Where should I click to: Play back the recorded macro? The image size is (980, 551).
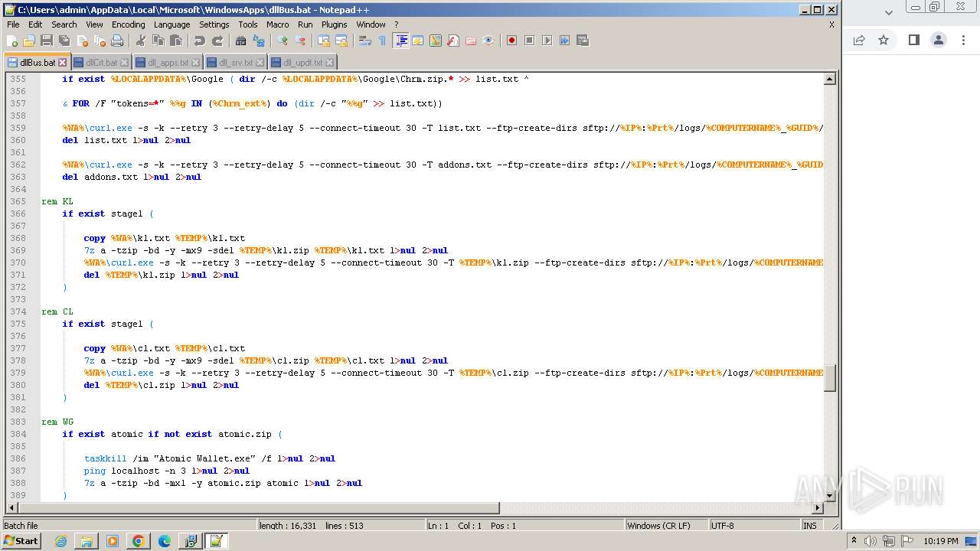pos(547,41)
